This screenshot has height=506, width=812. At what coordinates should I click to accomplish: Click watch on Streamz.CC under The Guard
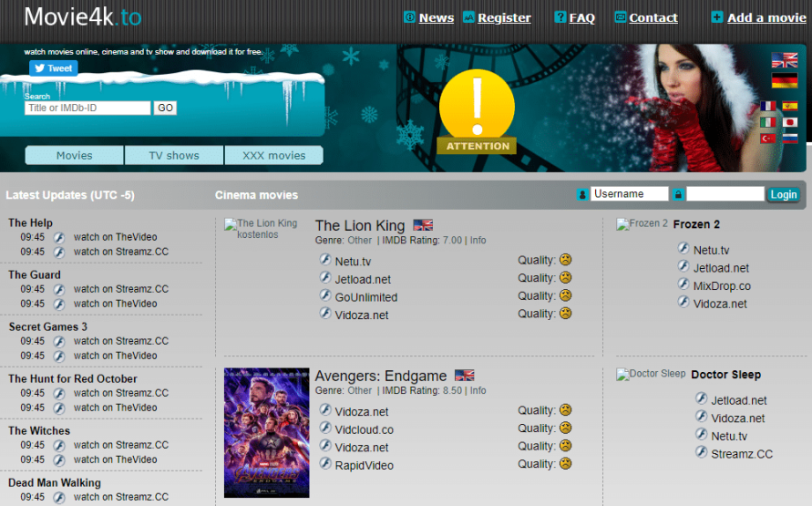pyautogui.click(x=120, y=289)
